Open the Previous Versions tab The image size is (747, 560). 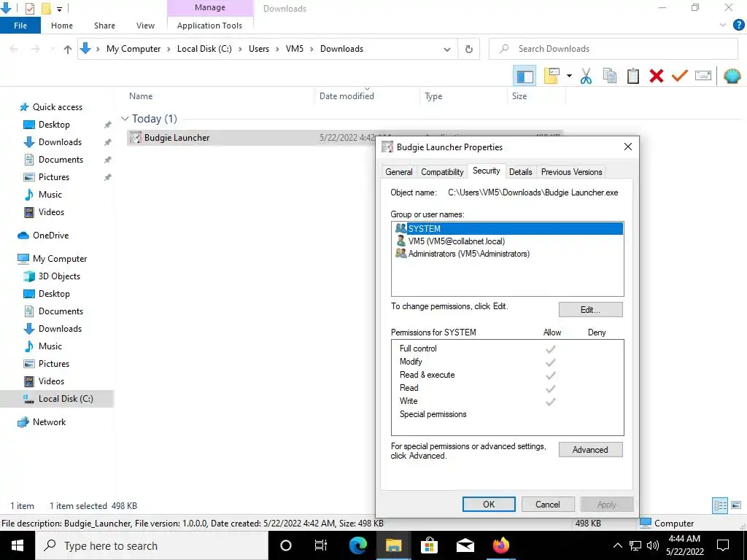click(571, 172)
